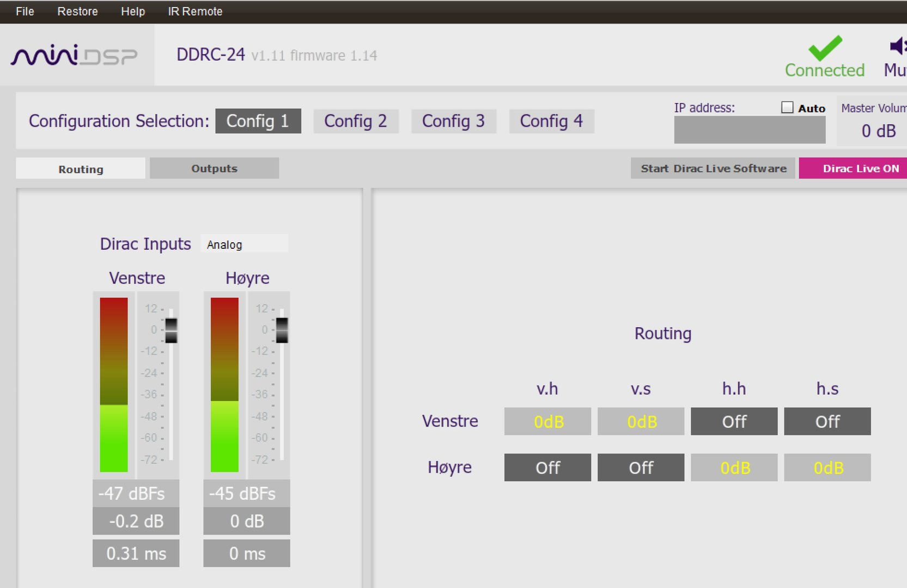Image resolution: width=907 pixels, height=588 pixels.
Task: Open the IR Remote menu
Action: tap(195, 11)
